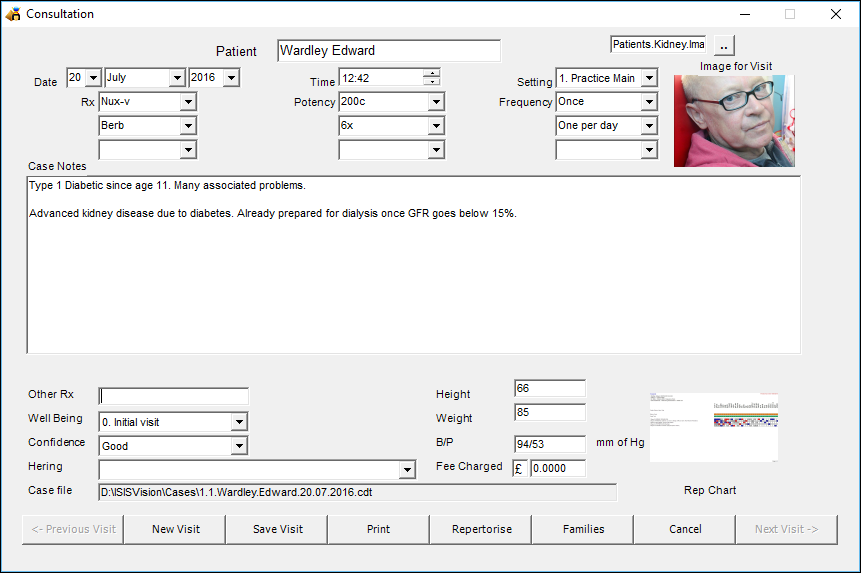The height and width of the screenshot is (573, 861).
Task: Minimize the Consultation window
Action: tap(745, 14)
